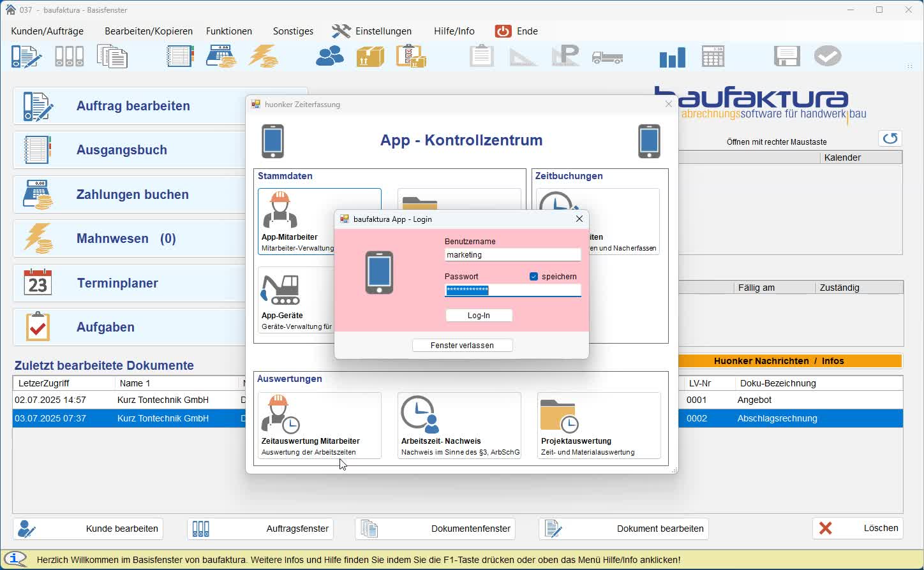Open Arbeitszeit-Nachweis tile
The width and height of the screenshot is (924, 570).
(459, 425)
